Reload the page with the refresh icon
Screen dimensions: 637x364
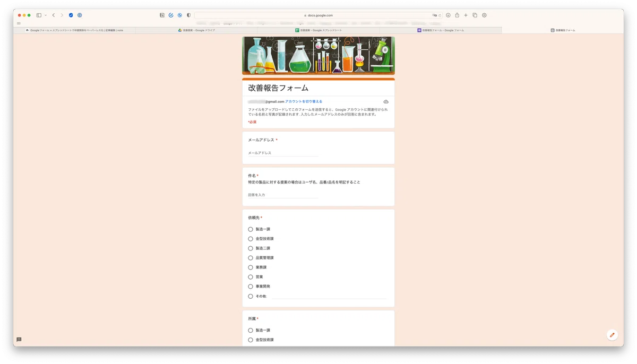tap(440, 15)
